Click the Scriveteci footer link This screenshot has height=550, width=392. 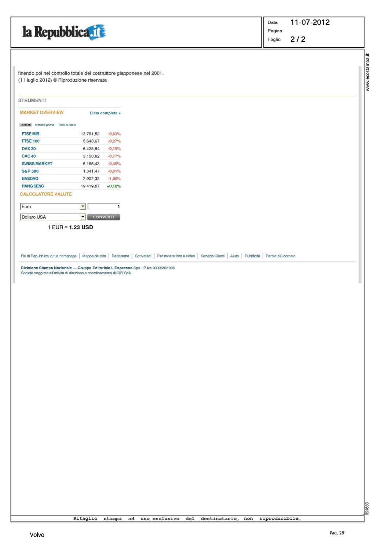pyautogui.click(x=143, y=256)
